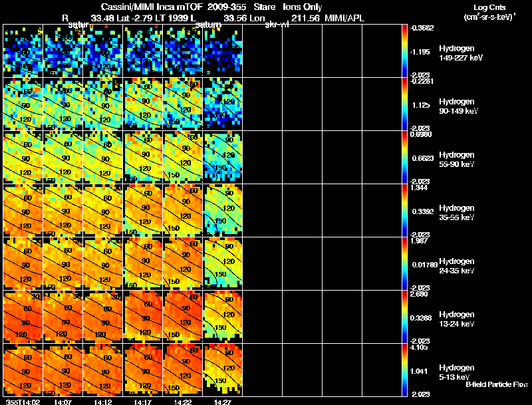
Task: Click the 'Hydrogen 149-227 keV' label
Action: pos(461,53)
